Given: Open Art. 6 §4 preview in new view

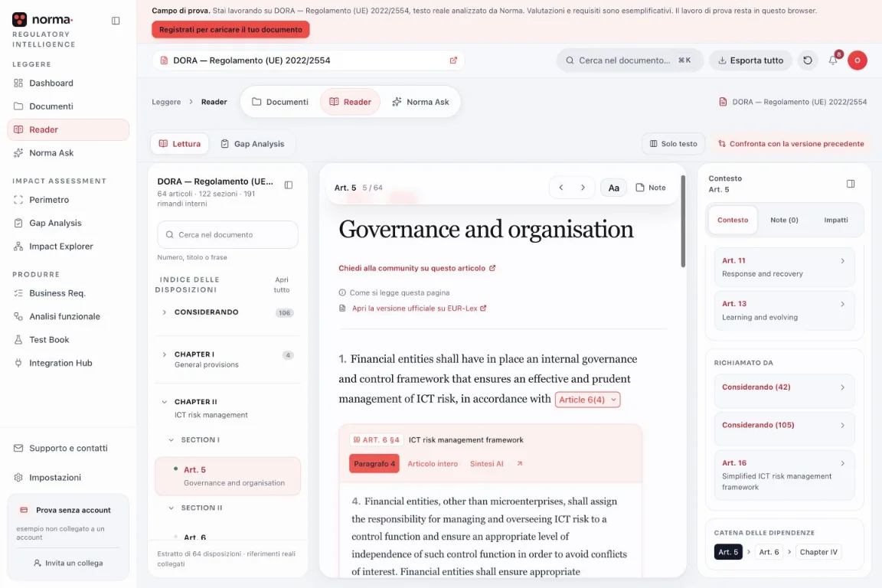Looking at the screenshot, I should (520, 464).
